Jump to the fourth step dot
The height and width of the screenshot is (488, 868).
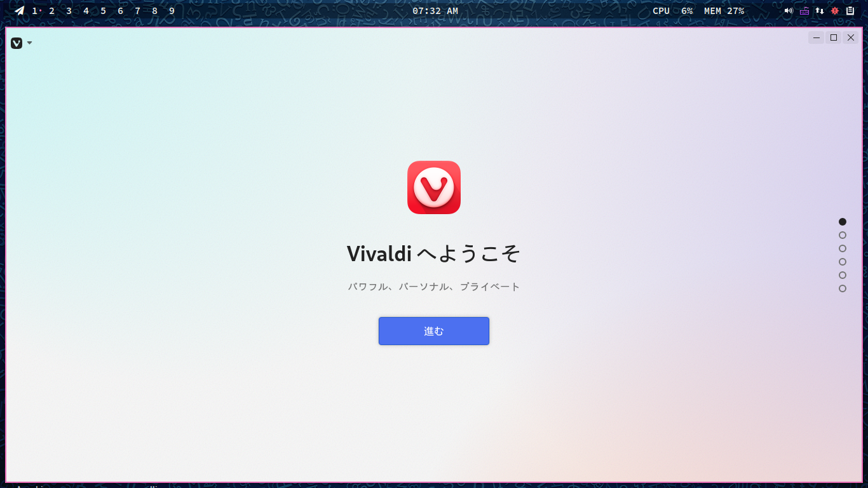843,262
